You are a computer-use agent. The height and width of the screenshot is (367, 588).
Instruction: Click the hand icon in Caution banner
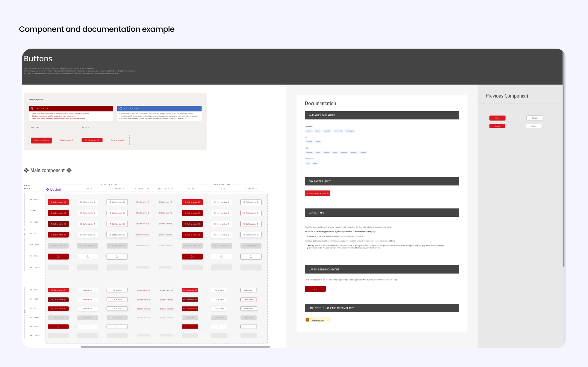32,109
